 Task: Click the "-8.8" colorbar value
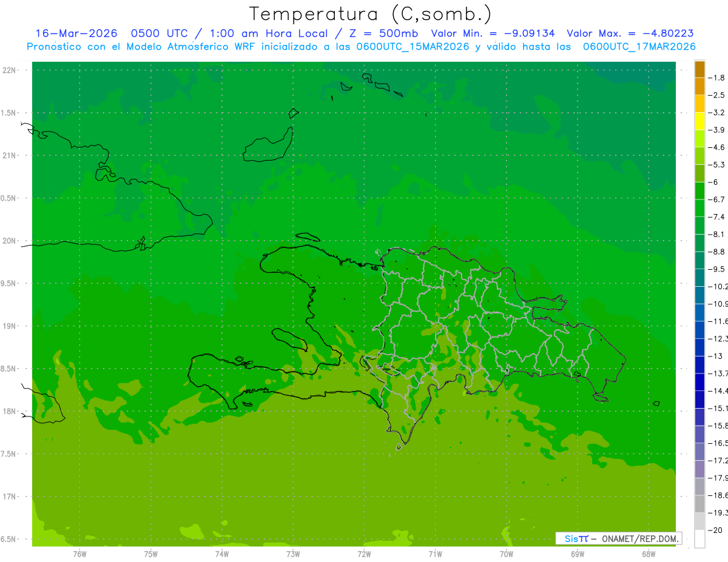(x=716, y=252)
